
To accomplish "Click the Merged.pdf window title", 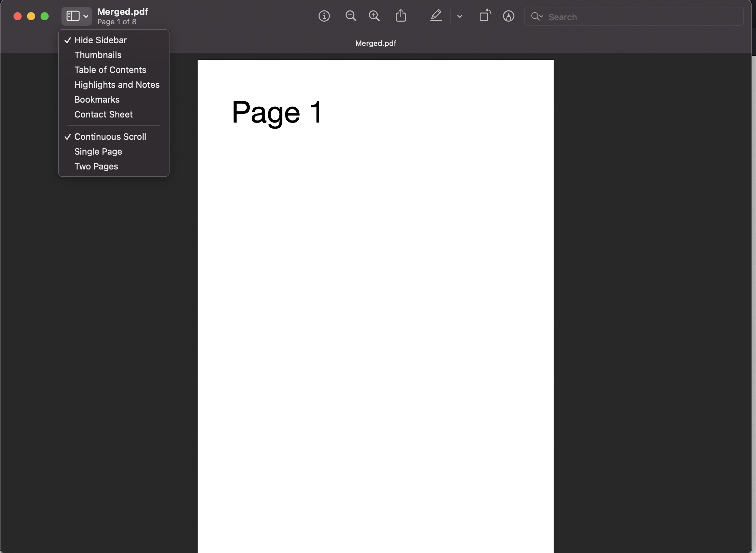I will [x=123, y=12].
